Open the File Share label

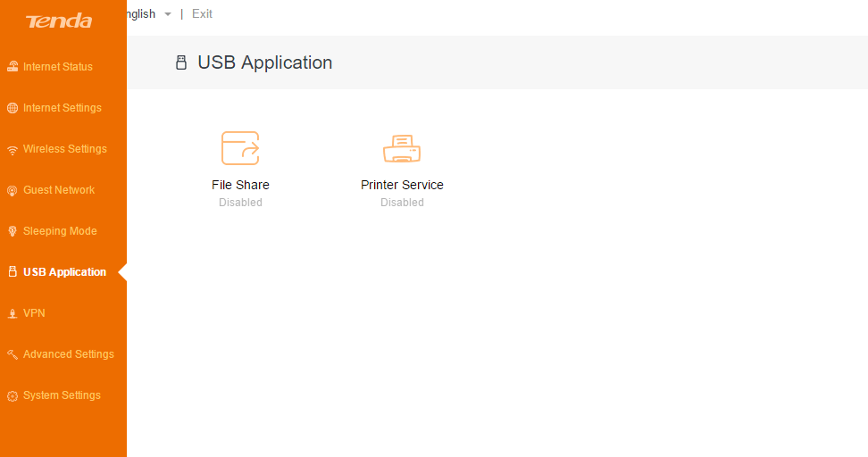tap(240, 185)
